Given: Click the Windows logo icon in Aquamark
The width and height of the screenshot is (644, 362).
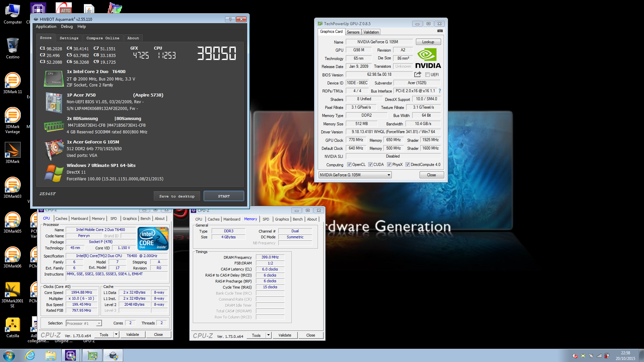Looking at the screenshot, I should pos(54,173).
